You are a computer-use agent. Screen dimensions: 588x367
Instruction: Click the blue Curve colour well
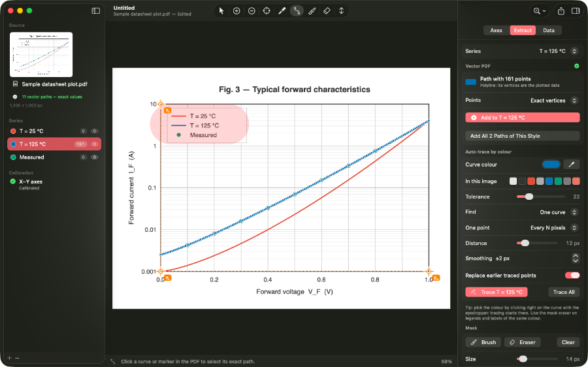(x=551, y=164)
